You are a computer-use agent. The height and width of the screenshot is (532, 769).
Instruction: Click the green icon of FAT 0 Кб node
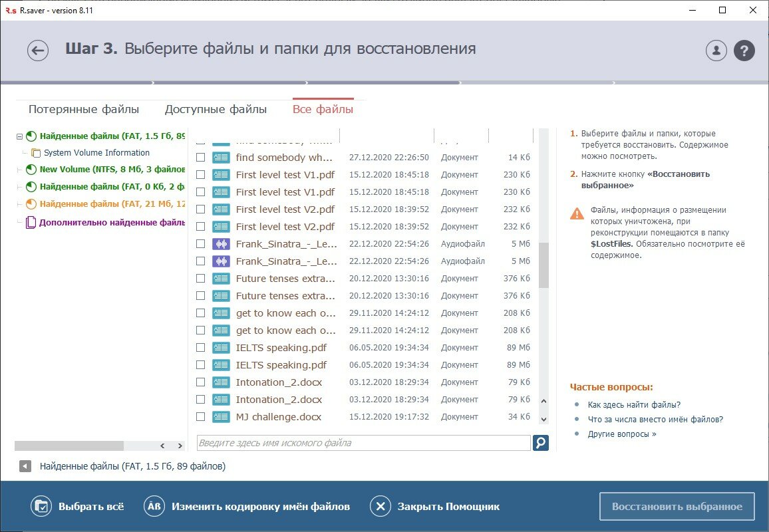tap(31, 187)
